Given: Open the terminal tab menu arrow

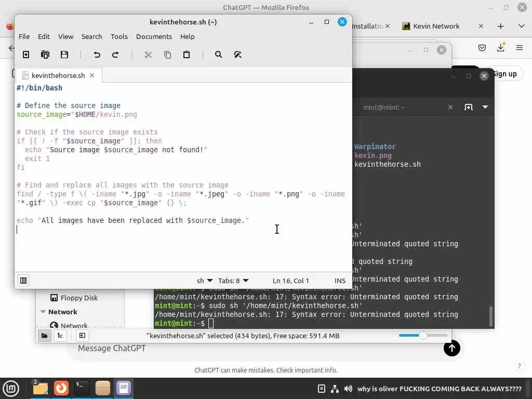Looking at the screenshot, I should point(485,107).
